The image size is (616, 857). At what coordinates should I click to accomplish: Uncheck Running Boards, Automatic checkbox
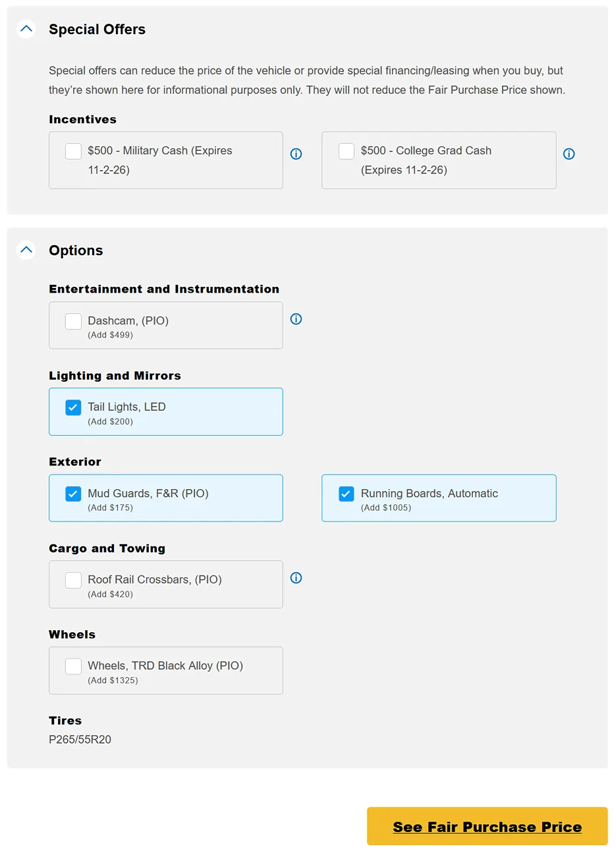(347, 494)
